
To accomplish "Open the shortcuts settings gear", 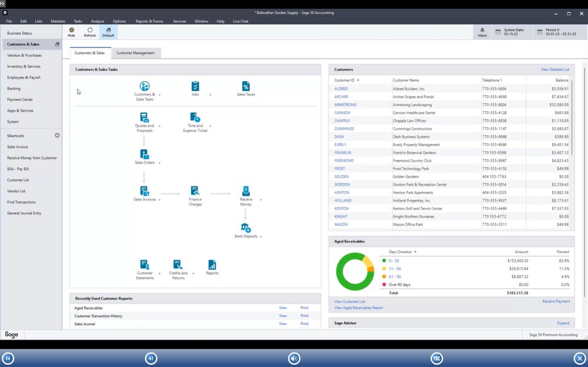I will point(57,135).
